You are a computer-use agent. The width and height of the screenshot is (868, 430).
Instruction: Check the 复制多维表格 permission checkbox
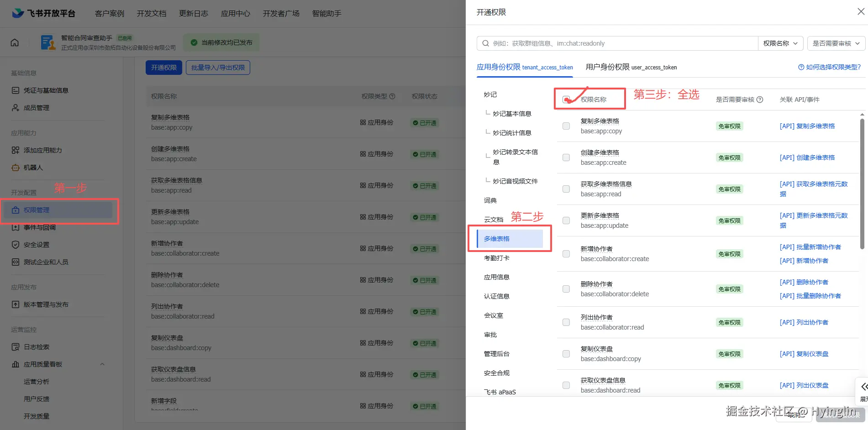(x=566, y=126)
